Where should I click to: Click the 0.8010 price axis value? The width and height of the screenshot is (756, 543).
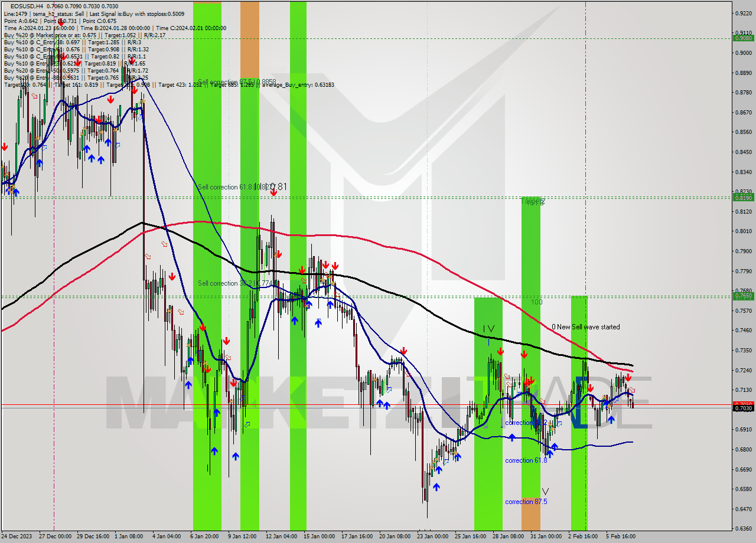coord(743,231)
